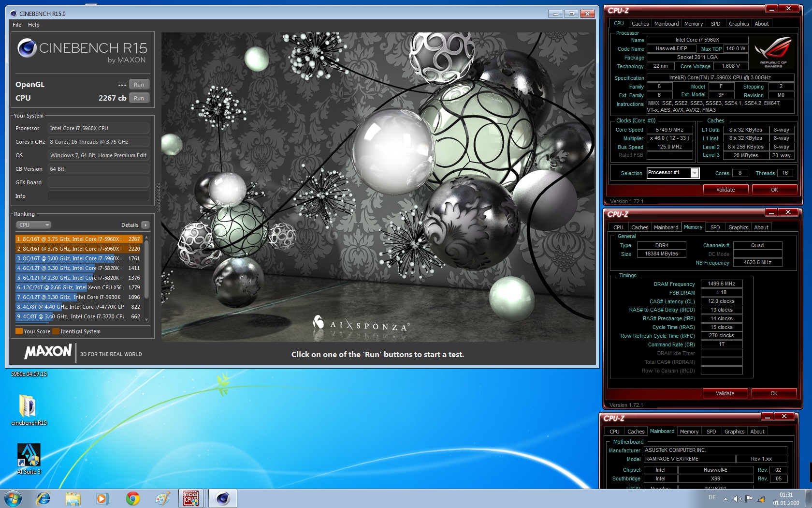Open cinebenchR15 folder on desktop

[x=28, y=409]
